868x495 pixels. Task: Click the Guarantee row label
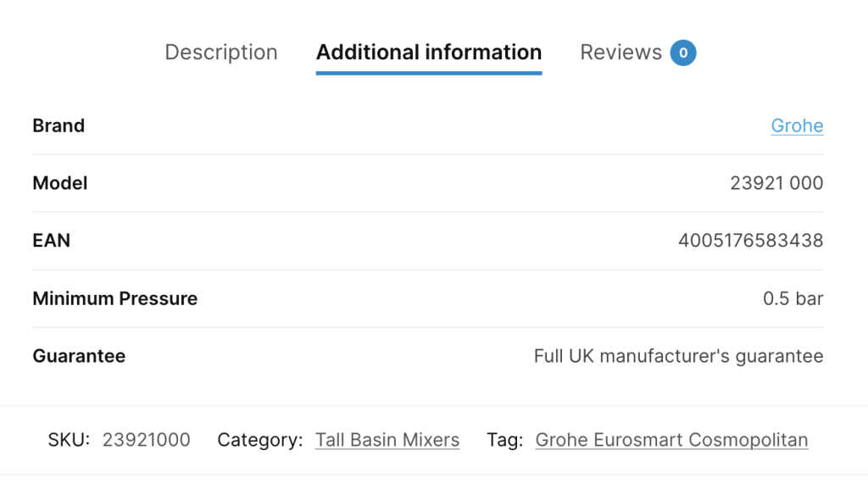[79, 356]
